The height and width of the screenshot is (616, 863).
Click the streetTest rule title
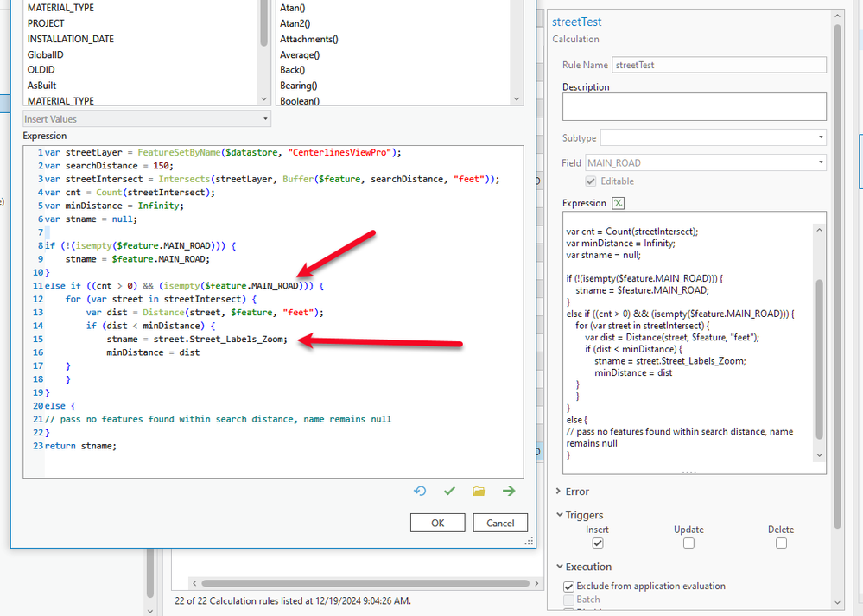coord(577,22)
